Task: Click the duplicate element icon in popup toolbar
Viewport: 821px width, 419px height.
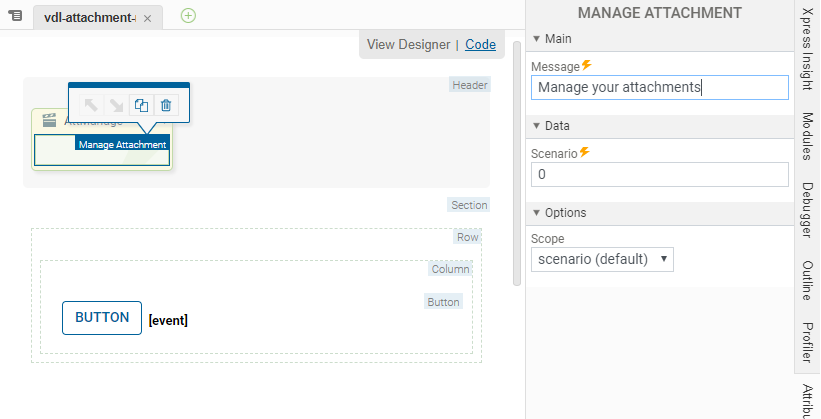Action: [141, 105]
